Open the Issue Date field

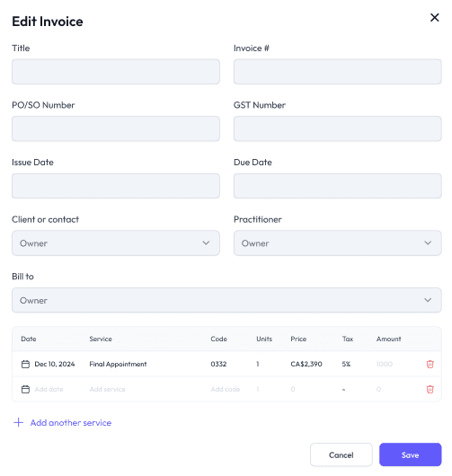click(x=116, y=186)
